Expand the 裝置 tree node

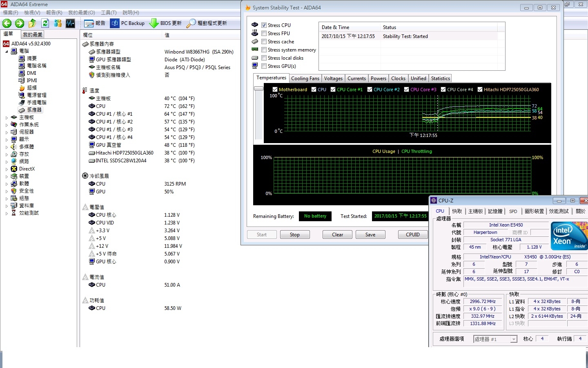(x=7, y=177)
